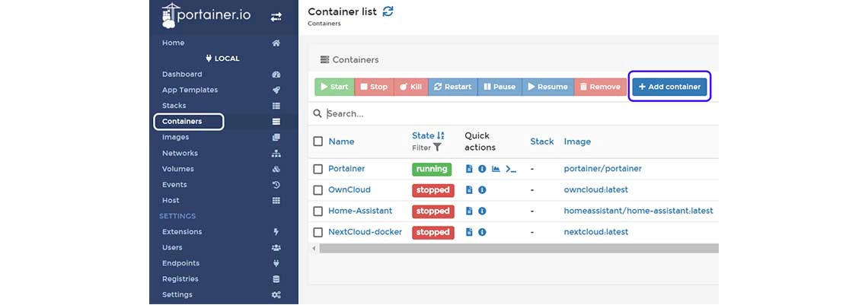
Task: Click the Resume button
Action: point(547,87)
